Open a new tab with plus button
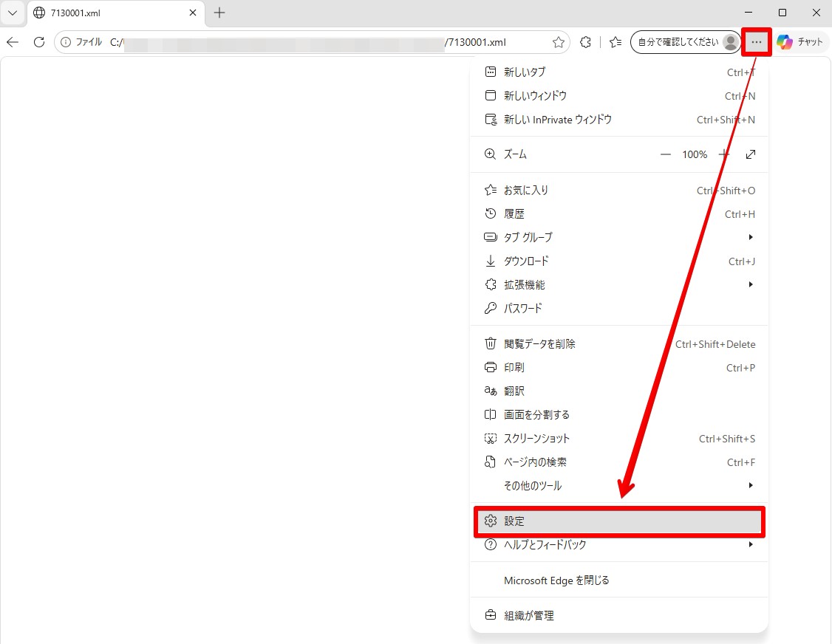The image size is (832, 644). coord(219,13)
